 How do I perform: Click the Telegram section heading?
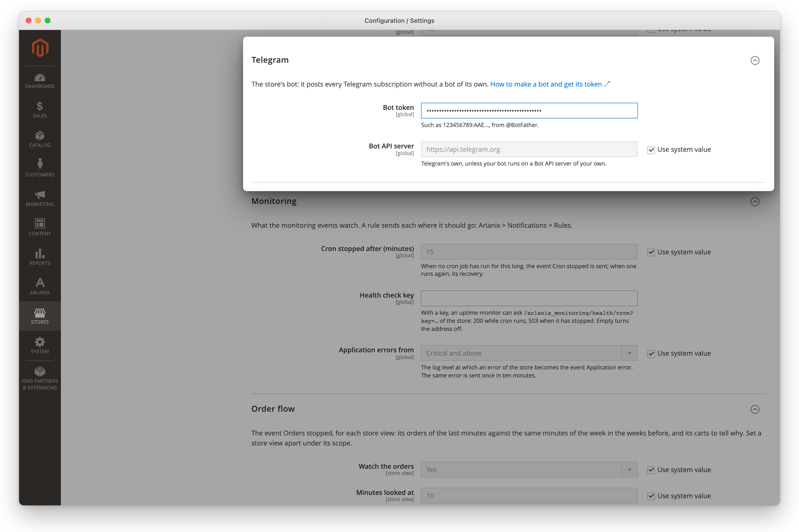(270, 60)
